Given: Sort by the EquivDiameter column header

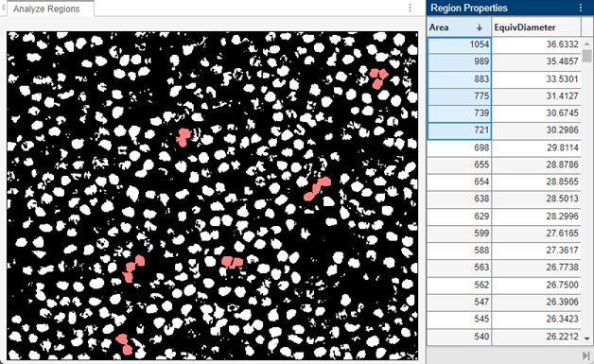Looking at the screenshot, I should coord(536,27).
